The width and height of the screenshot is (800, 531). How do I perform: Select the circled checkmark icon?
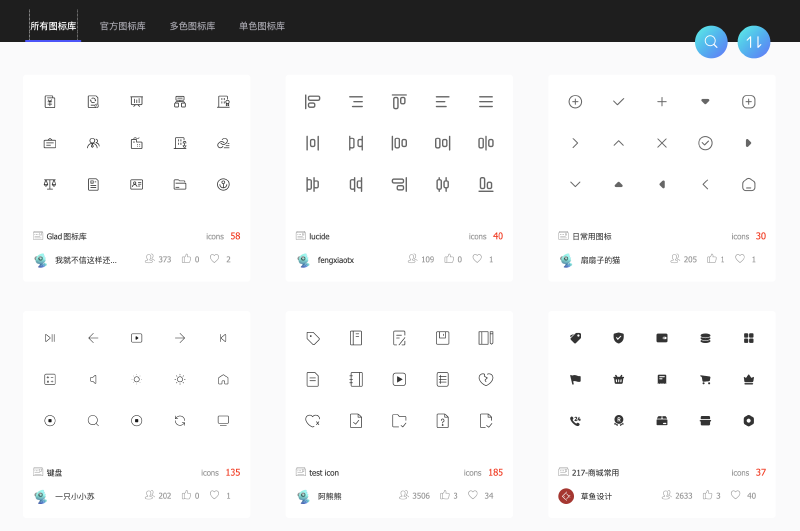705,143
